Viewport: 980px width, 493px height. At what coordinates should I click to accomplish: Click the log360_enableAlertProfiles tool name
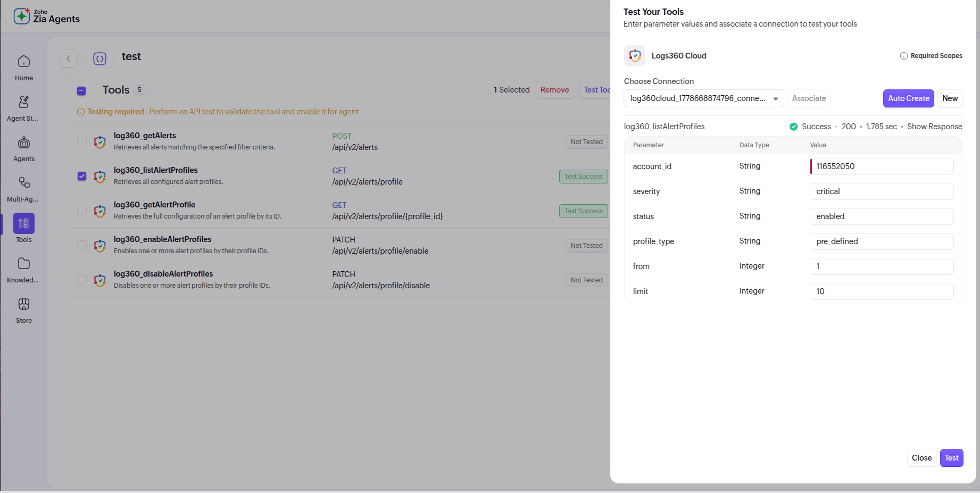coord(163,239)
